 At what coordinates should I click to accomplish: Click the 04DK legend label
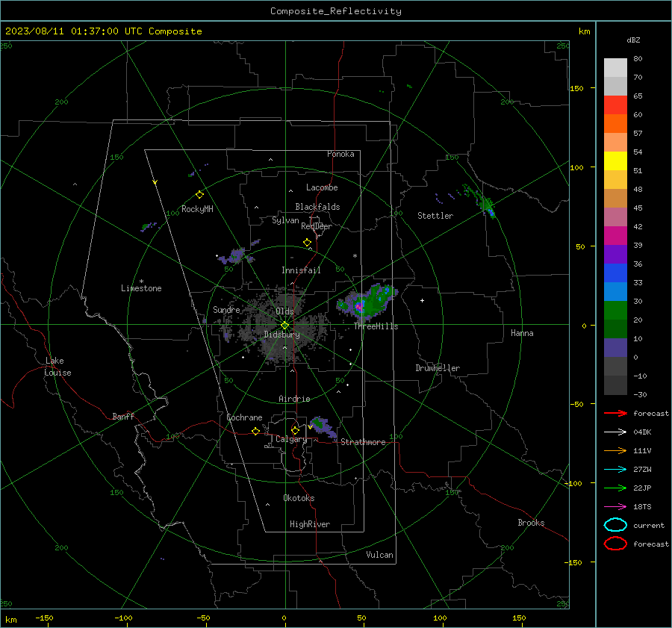click(x=642, y=432)
